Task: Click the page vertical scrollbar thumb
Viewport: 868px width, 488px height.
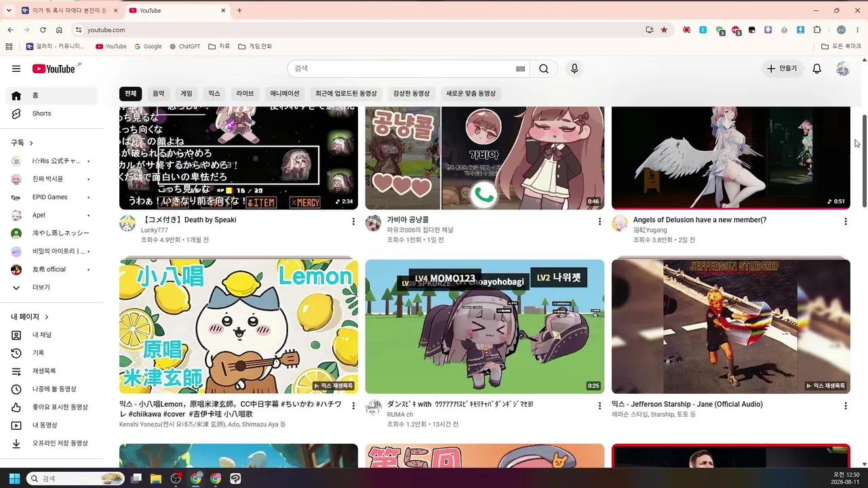Action: [864, 161]
